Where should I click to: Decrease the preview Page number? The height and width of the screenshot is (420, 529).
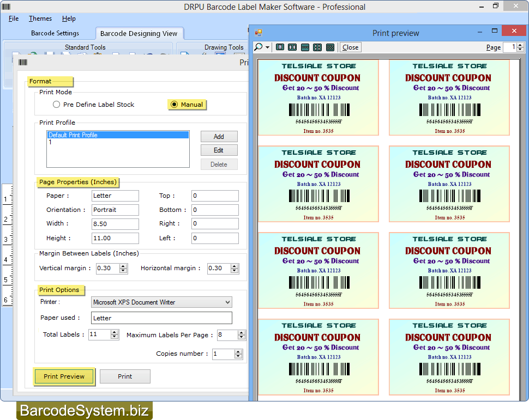tap(520, 50)
